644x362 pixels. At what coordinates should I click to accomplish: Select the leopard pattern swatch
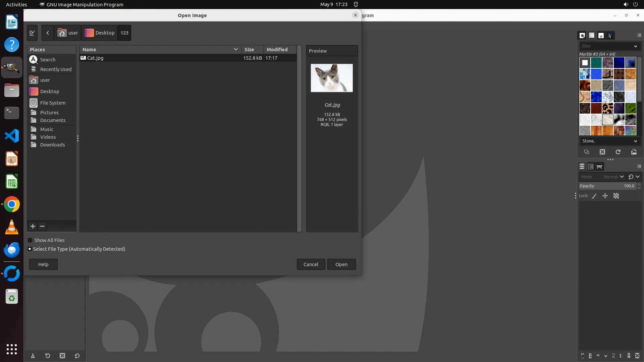coord(607,108)
